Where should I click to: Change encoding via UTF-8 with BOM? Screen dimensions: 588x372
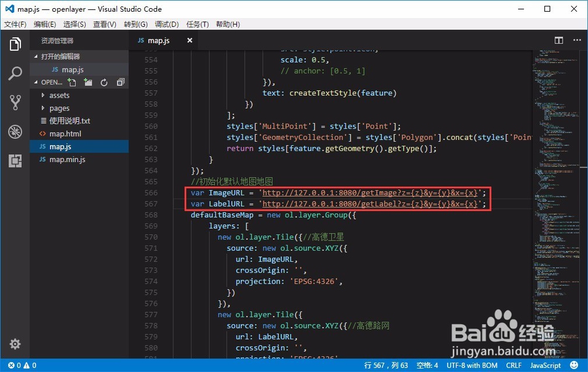point(472,366)
